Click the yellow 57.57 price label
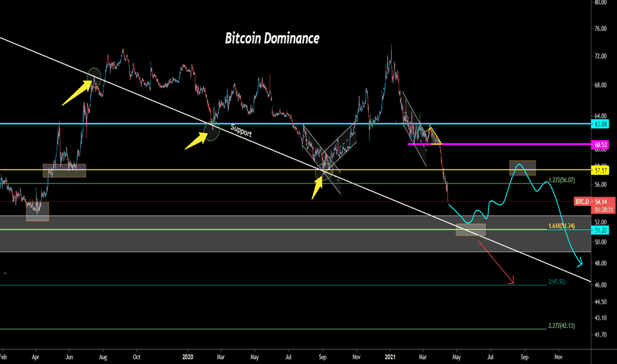The image size is (617, 364). coord(600,170)
